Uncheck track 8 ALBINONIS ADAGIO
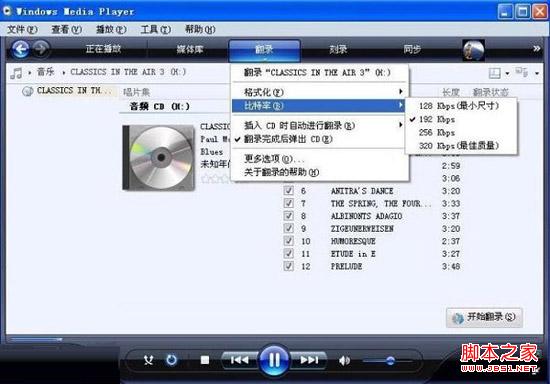This screenshot has width=550, height=384. [x=288, y=216]
